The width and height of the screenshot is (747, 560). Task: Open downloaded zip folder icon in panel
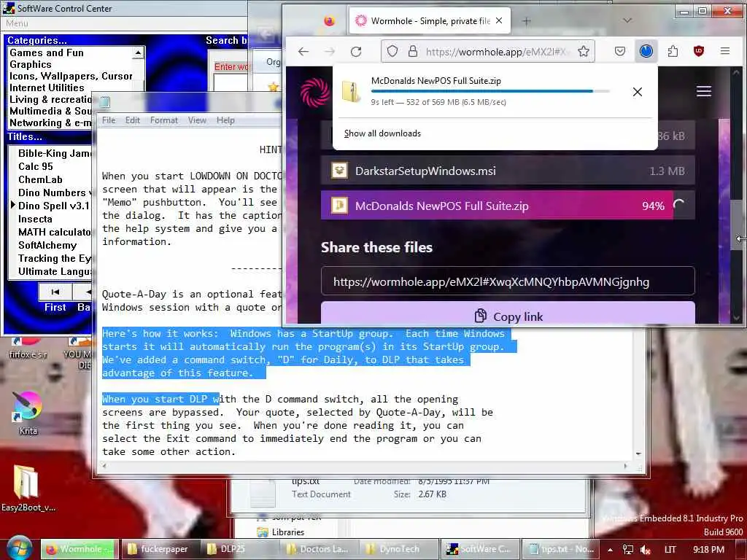(351, 92)
